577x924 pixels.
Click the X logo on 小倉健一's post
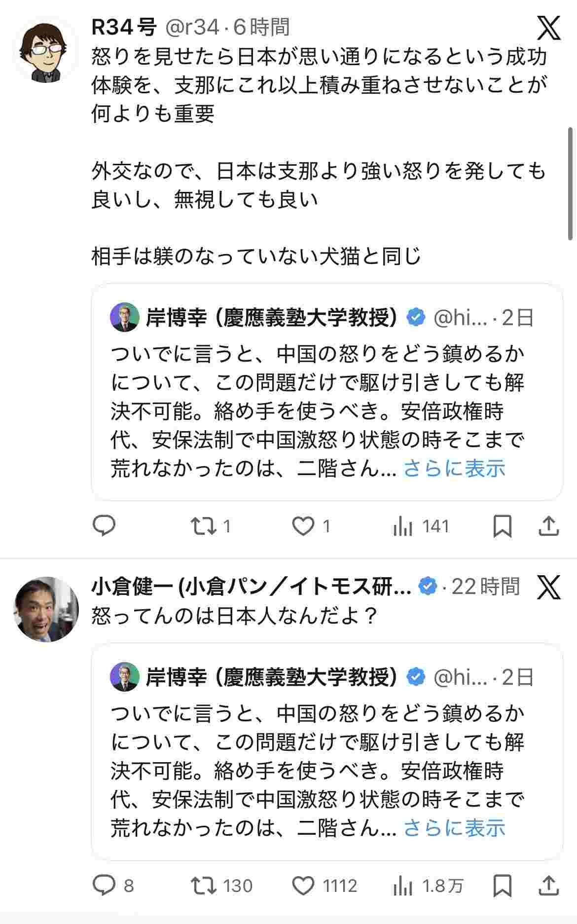tap(548, 587)
